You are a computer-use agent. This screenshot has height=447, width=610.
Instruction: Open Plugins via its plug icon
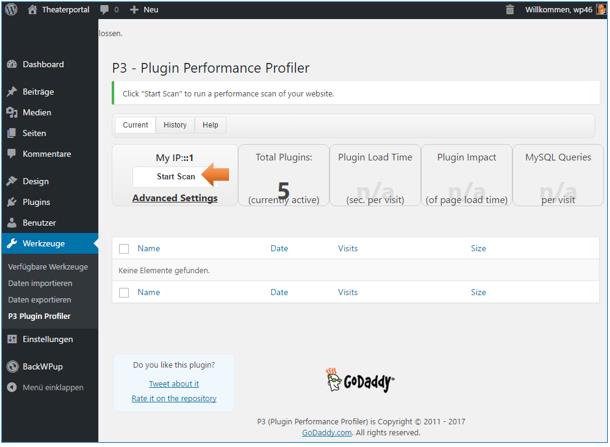pos(11,202)
